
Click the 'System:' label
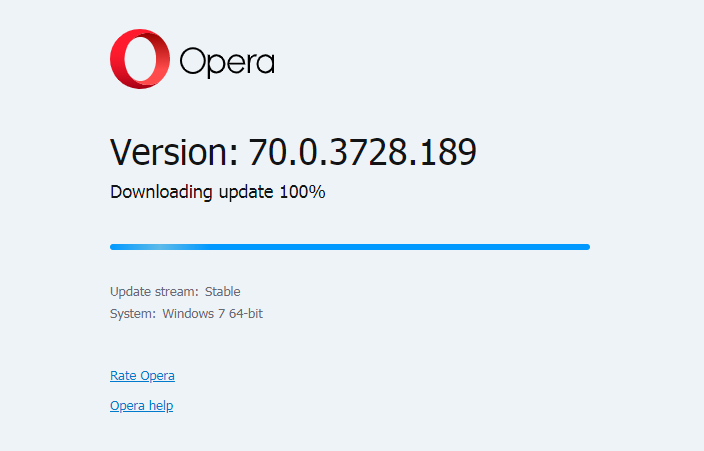pos(133,314)
